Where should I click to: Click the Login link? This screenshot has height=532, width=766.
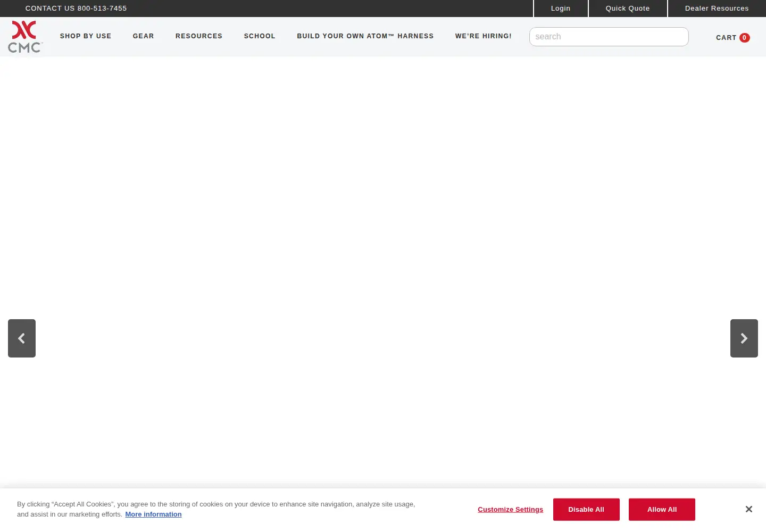pyautogui.click(x=561, y=9)
